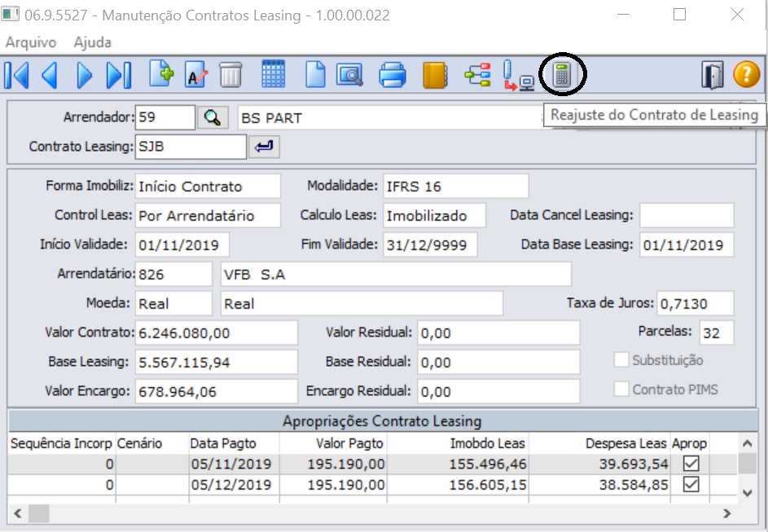This screenshot has width=768, height=532.
Task: Click the Sequência Incorp column header
Action: (x=62, y=443)
